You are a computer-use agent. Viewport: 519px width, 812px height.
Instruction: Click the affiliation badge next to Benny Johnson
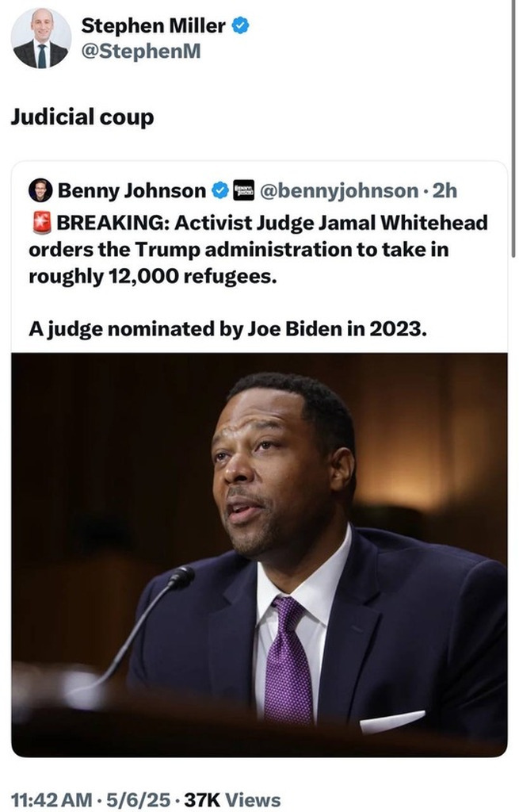[x=244, y=190]
